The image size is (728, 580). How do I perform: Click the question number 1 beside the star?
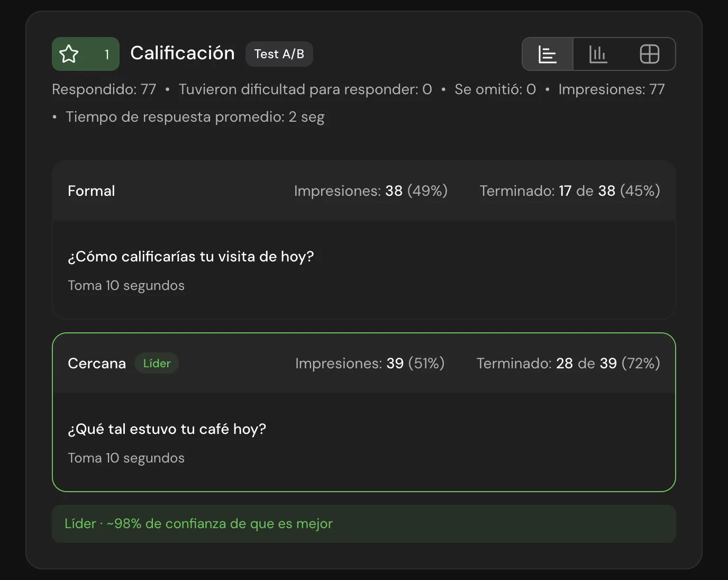[x=107, y=55]
